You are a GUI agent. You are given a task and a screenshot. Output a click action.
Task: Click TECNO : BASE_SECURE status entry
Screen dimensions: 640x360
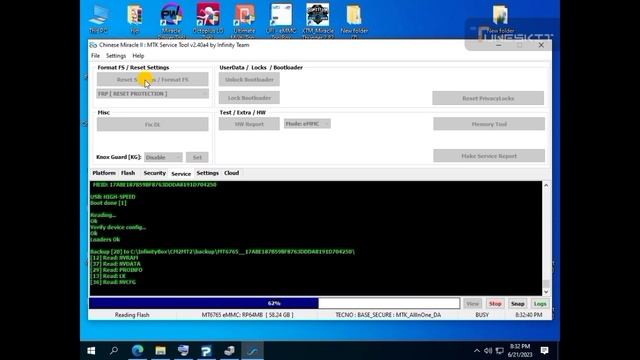pyautogui.click(x=388, y=315)
